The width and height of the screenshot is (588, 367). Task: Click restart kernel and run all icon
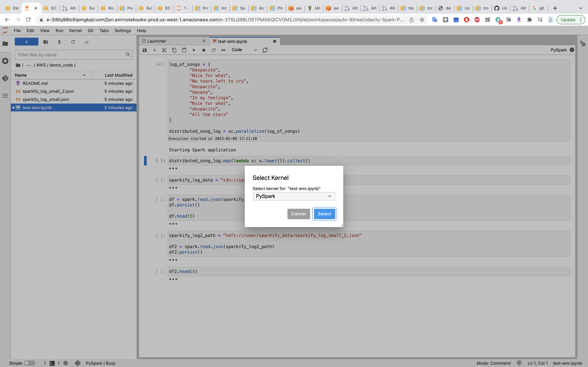tap(223, 50)
